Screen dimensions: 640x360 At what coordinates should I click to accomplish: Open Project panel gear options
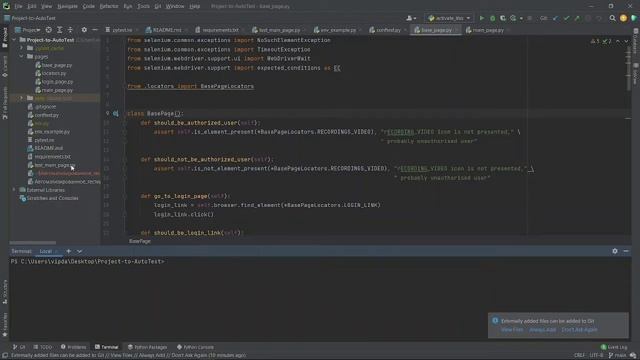pos(84,30)
